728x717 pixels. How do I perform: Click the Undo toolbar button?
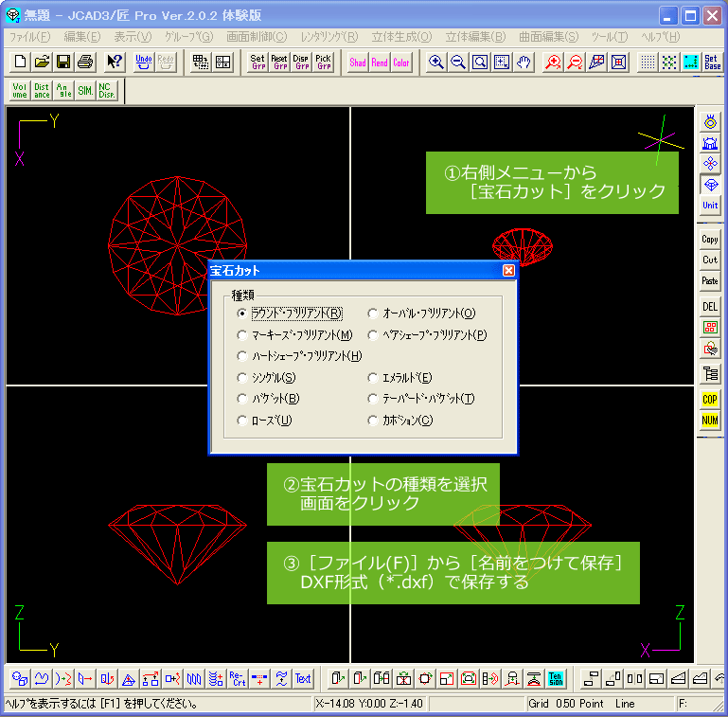[x=144, y=63]
